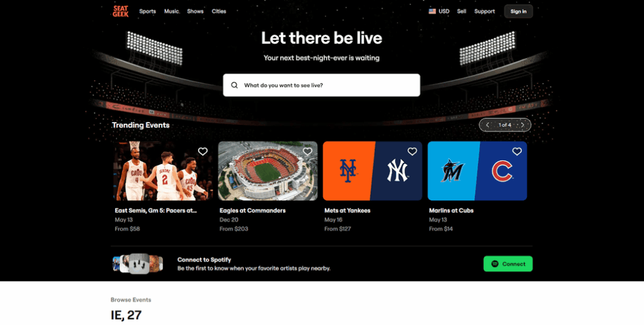The height and width of the screenshot is (325, 644).
Task: Open the Sell link
Action: [462, 11]
